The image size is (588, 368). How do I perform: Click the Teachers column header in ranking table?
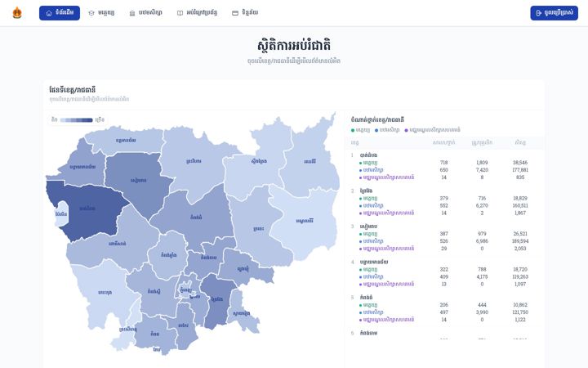482,142
